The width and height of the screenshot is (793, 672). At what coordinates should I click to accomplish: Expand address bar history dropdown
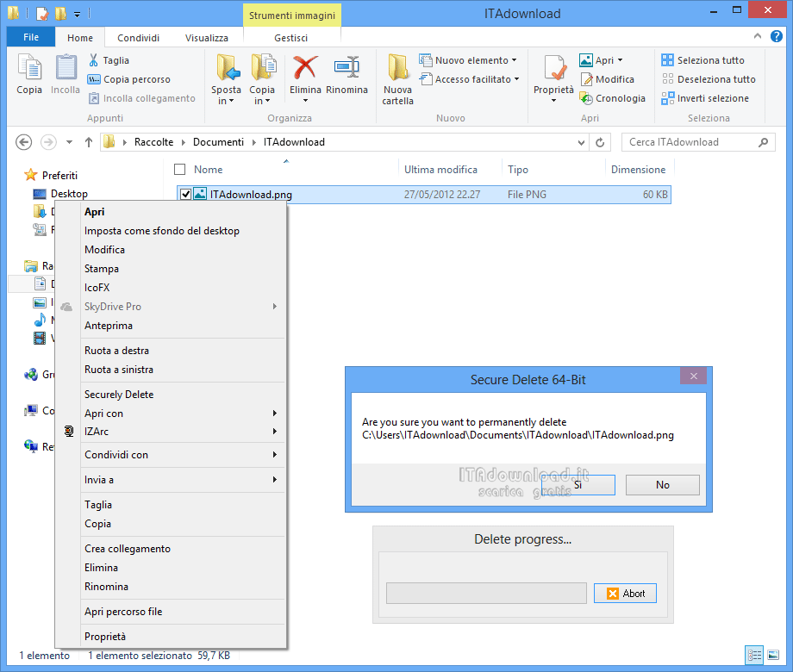(x=582, y=143)
